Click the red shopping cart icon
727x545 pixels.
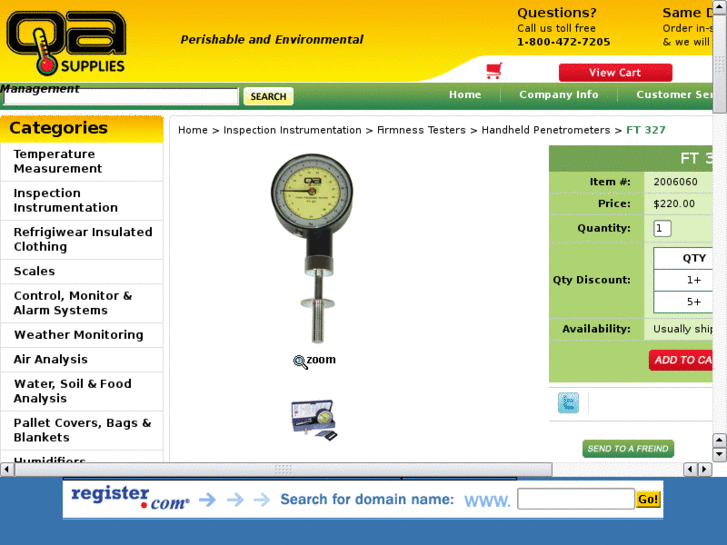tap(494, 71)
